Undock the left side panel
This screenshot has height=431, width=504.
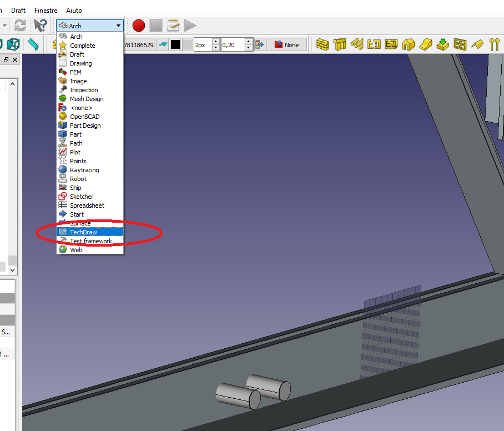coord(6,60)
